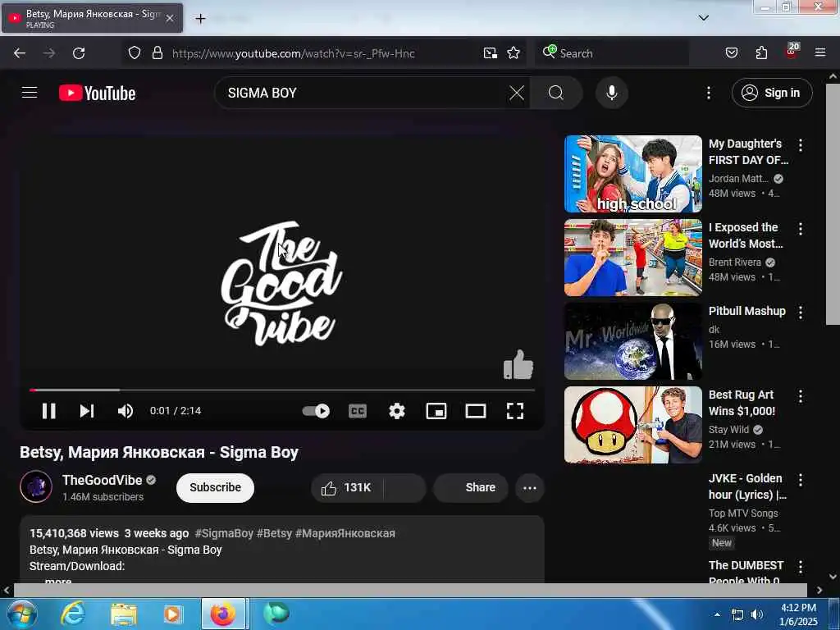The height and width of the screenshot is (630, 840).
Task: Close the Betsy Sigma Boy tab
Action: coord(170,18)
